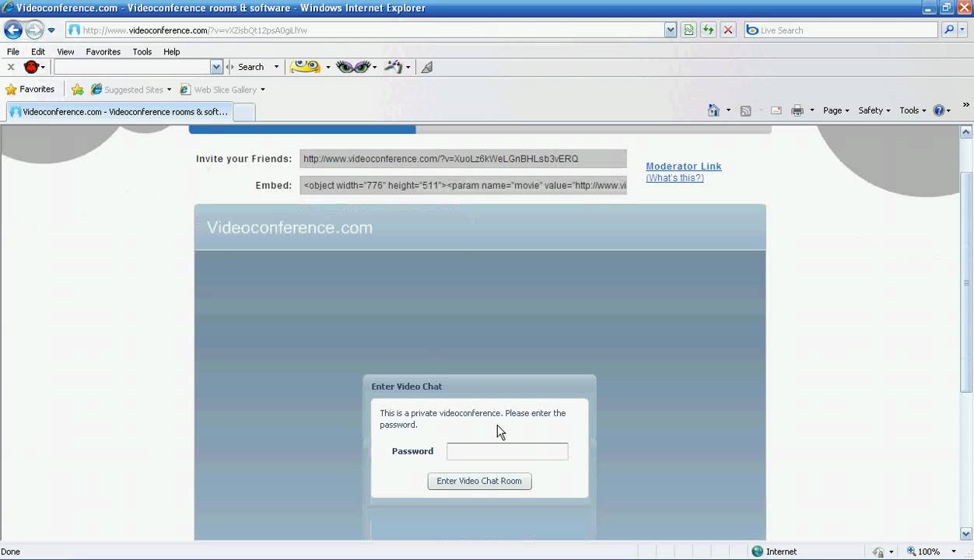Click the Print icon
This screenshot has width=974, height=560.
(797, 110)
